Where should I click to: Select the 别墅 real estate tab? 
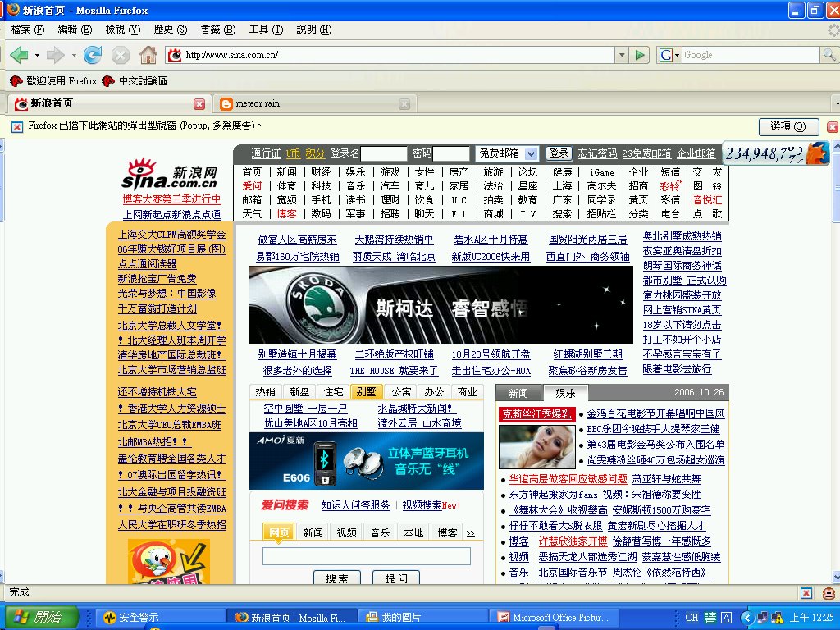tap(366, 391)
